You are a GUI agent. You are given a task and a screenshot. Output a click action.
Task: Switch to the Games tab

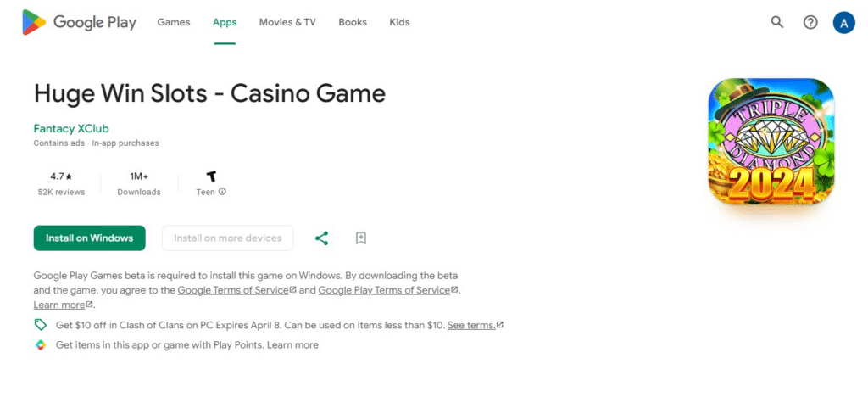coord(173,22)
